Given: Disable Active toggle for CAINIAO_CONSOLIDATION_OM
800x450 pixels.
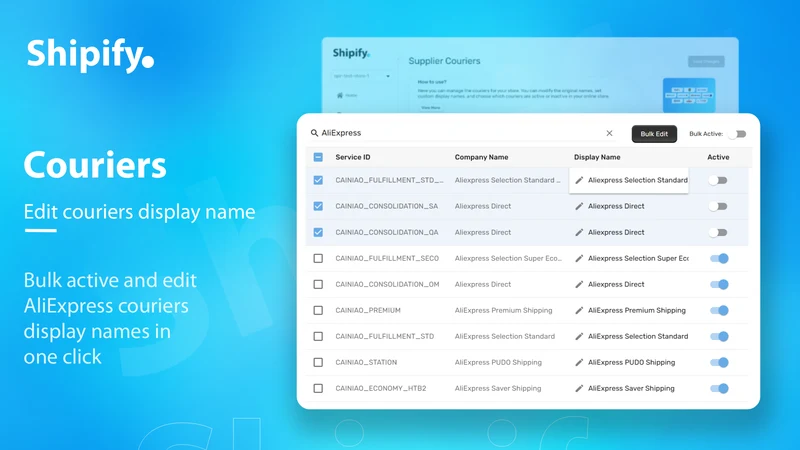Looking at the screenshot, I should [719, 284].
